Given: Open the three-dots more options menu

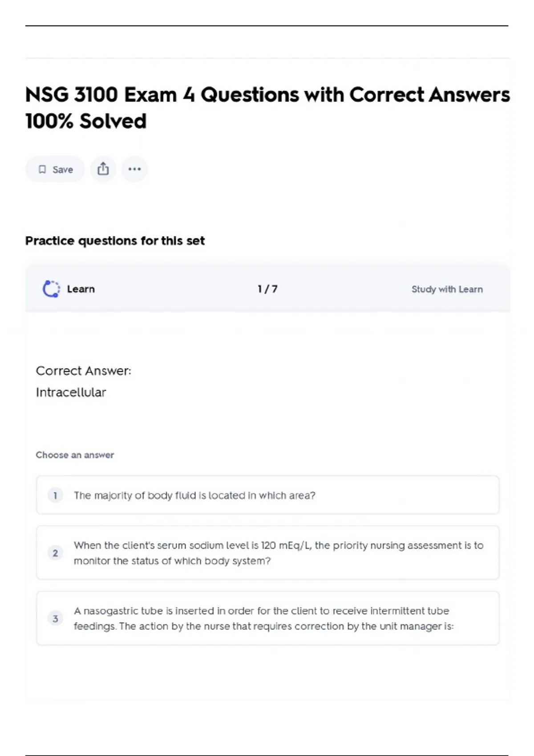Looking at the screenshot, I should tap(134, 169).
